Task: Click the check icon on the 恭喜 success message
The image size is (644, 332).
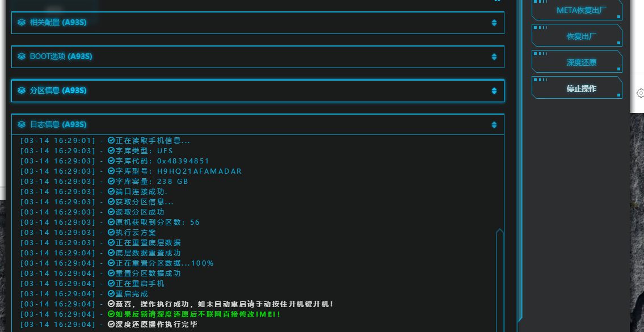Action: pyautogui.click(x=111, y=304)
